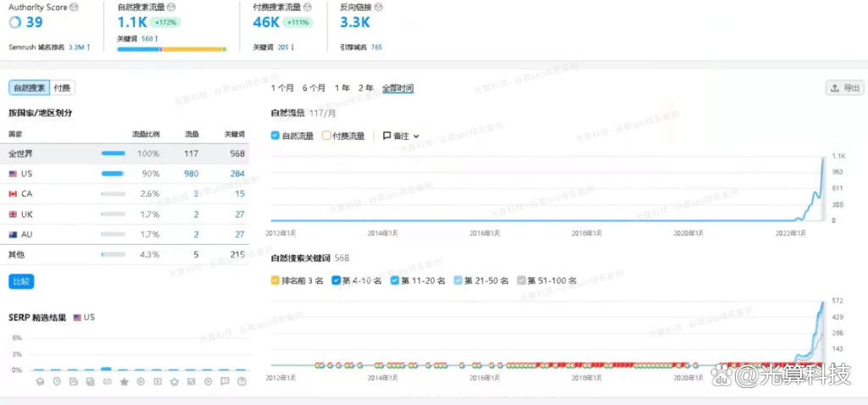Click the peak of the 自然流量 line chart
This screenshot has width=868, height=405.
pos(822,158)
